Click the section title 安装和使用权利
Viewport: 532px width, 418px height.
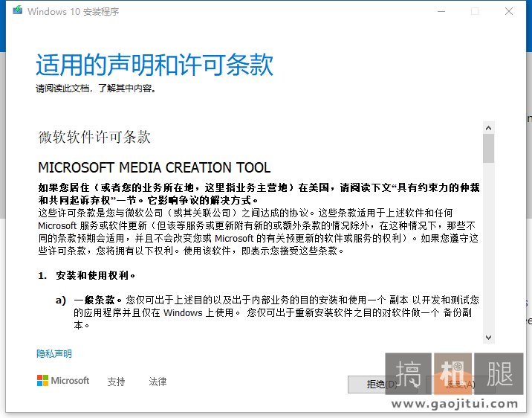(95, 275)
